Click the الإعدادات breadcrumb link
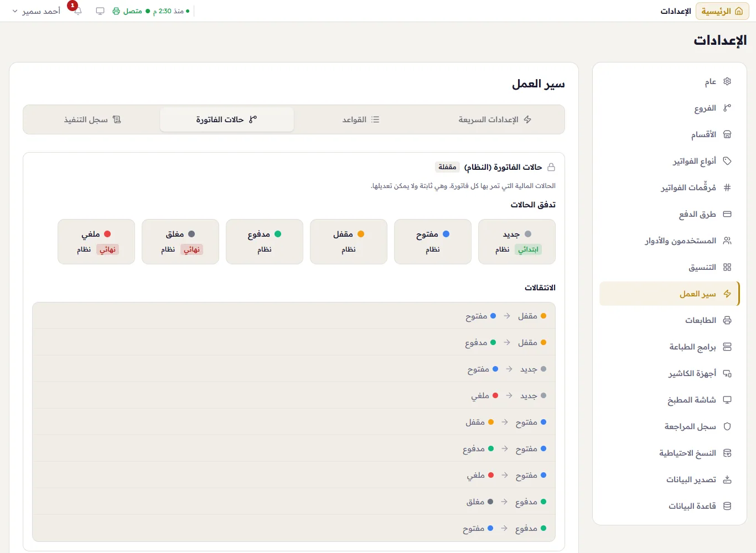Image resolution: width=756 pixels, height=553 pixels. click(676, 11)
